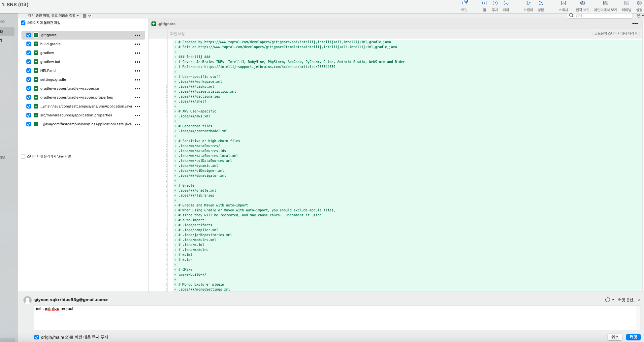This screenshot has width=644, height=342.
Task: Open the 병합 (Merge) toolbar icon
Action: pos(541,3)
